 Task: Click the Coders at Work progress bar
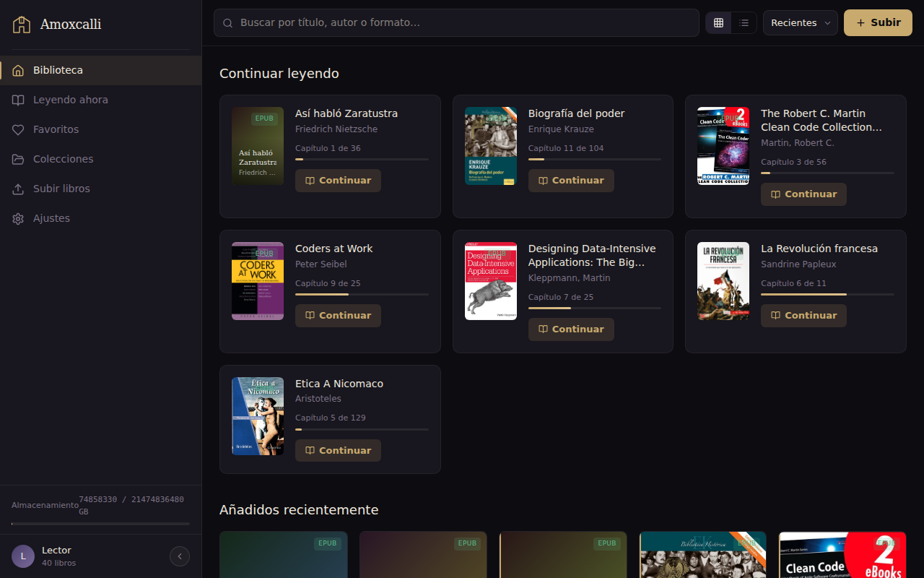pyautogui.click(x=362, y=294)
